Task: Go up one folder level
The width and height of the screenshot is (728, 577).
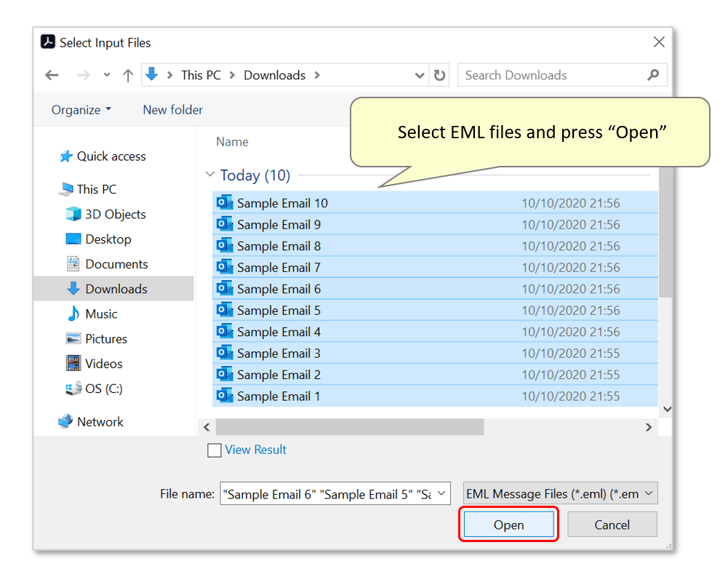Action: pos(128,75)
